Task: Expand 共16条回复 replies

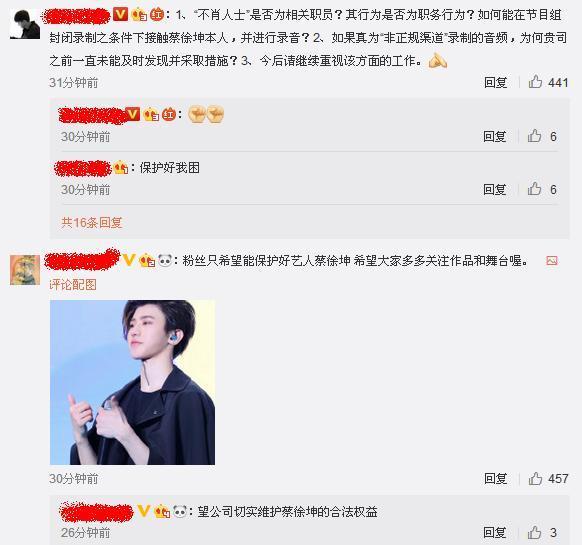Action: point(92,222)
